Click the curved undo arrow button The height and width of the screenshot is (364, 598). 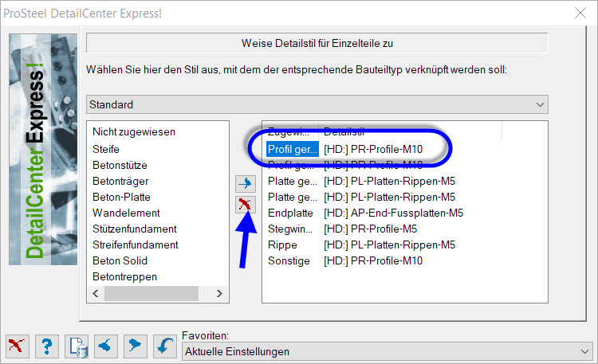[x=165, y=346]
